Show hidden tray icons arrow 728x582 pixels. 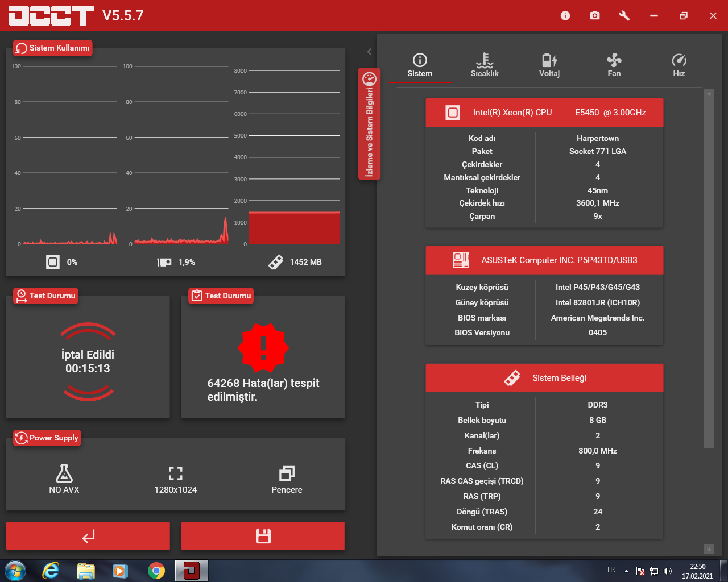tap(626, 571)
